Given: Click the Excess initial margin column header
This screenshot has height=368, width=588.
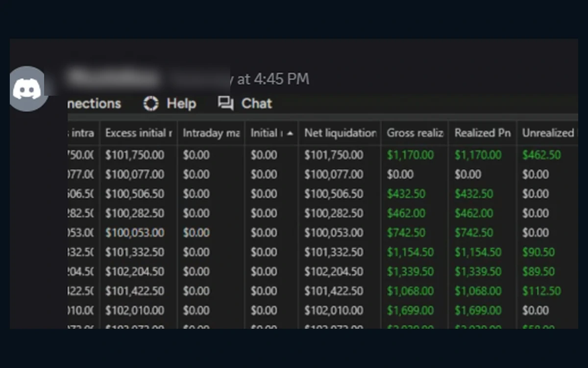Looking at the screenshot, I should click(x=139, y=133).
